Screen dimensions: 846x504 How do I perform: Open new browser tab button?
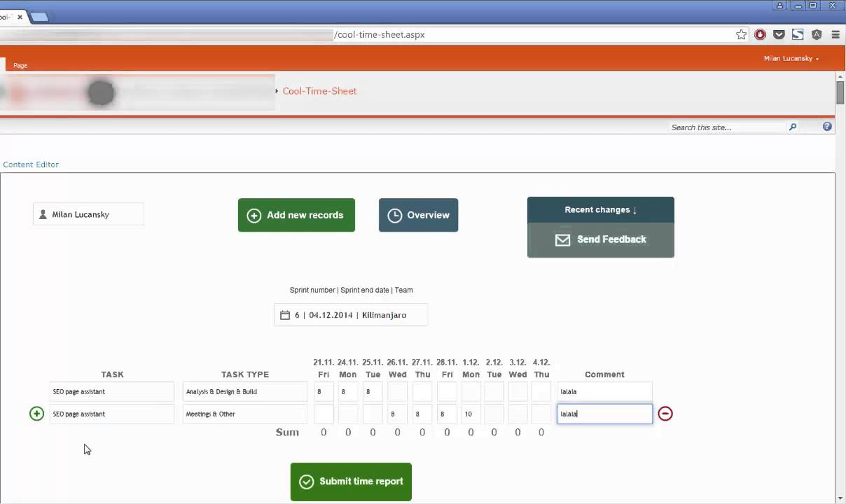pos(40,17)
